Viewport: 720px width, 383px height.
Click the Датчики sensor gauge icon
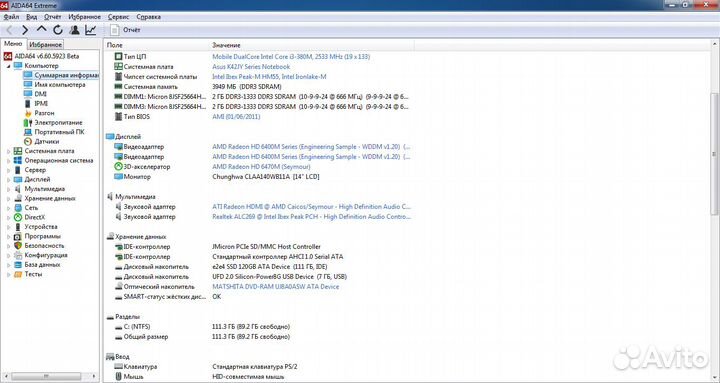(x=28, y=141)
